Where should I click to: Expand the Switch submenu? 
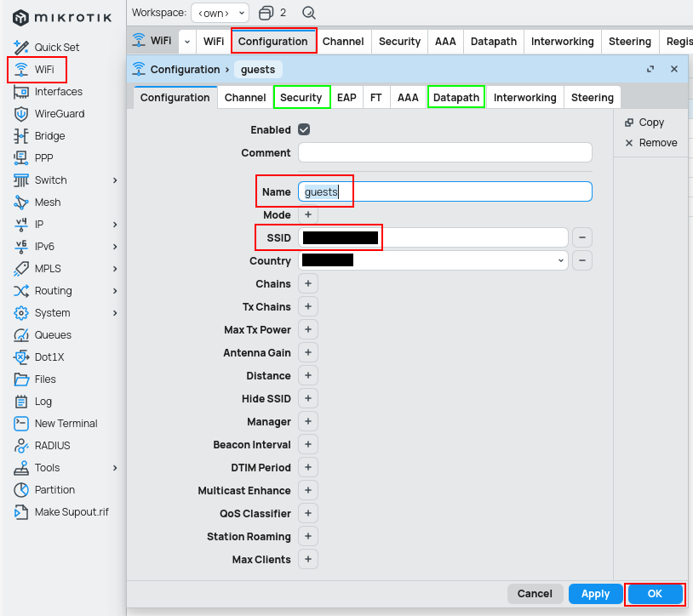coord(115,180)
